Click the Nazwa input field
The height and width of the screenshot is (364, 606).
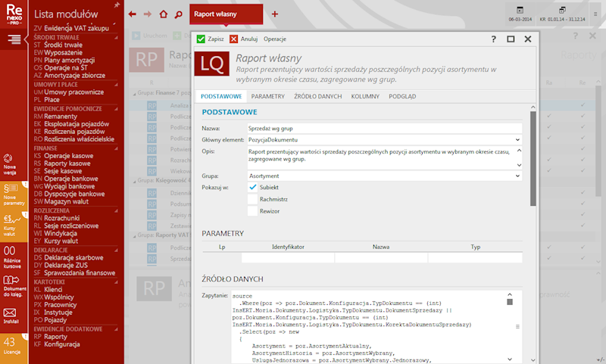pyautogui.click(x=385, y=128)
